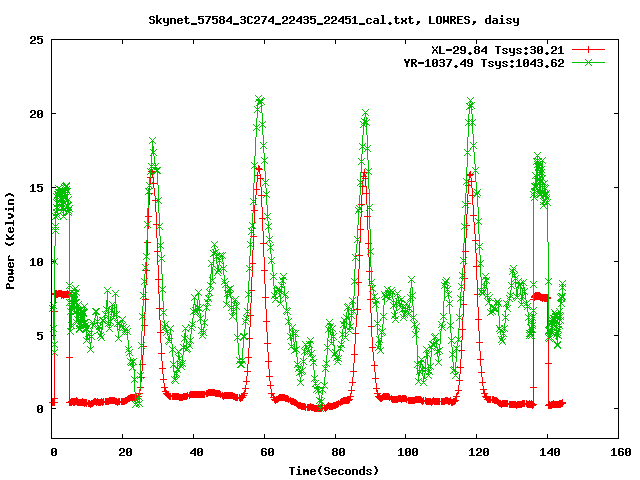640x480 pixels.
Task: Select the legend entry 'XL-29.84 Tsys:30.21'
Action: [x=498, y=50]
